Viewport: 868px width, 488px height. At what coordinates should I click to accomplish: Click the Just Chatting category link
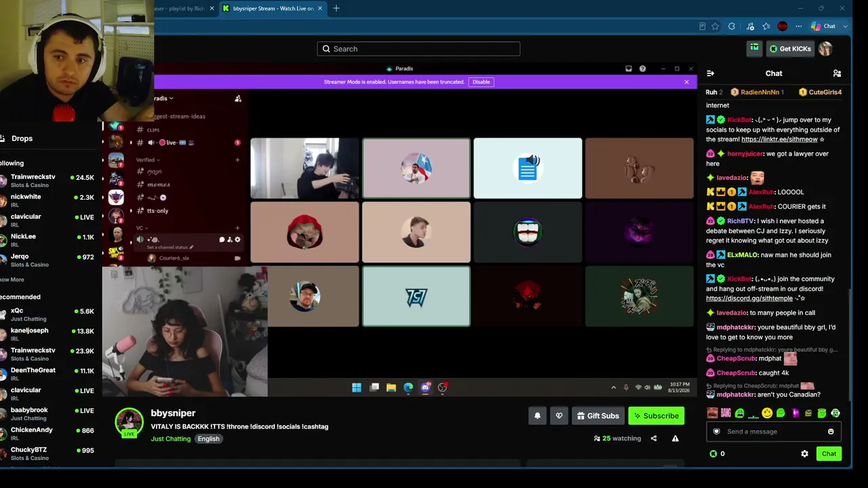pos(171,439)
